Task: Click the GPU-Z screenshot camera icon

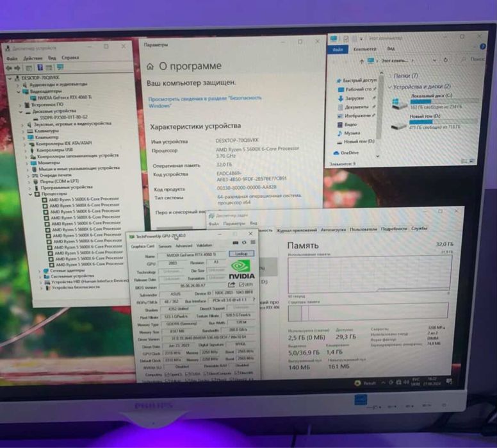Action: point(235,243)
